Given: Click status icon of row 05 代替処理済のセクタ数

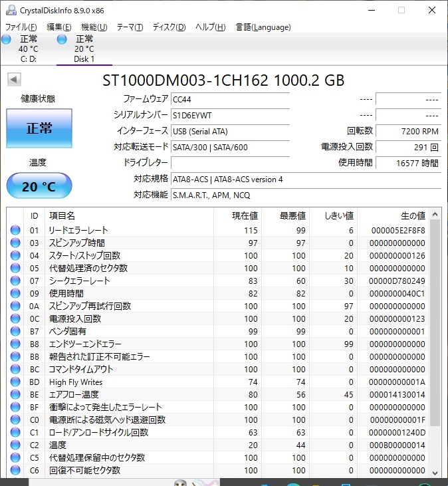Looking at the screenshot, I should [15, 268].
